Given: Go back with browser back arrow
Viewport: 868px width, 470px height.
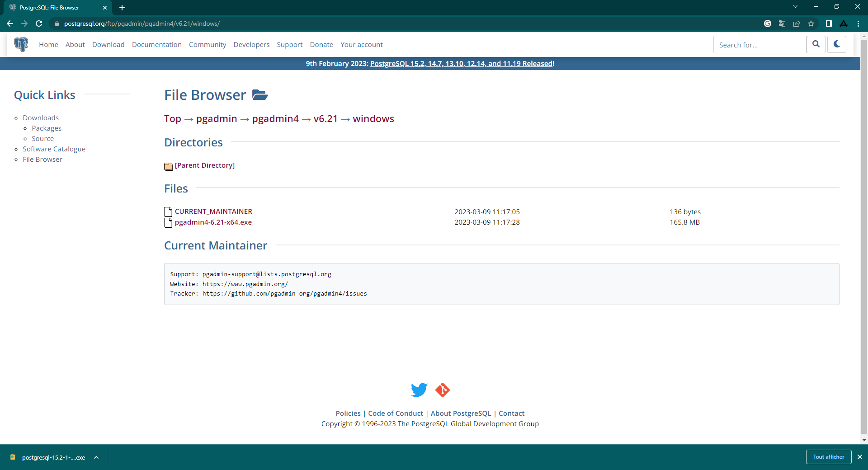Looking at the screenshot, I should click(x=10, y=23).
